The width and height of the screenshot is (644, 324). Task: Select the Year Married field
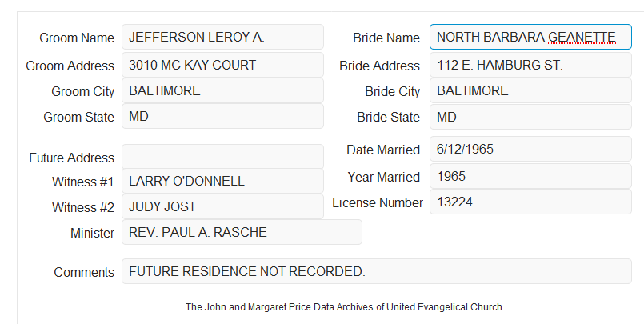pos(530,176)
